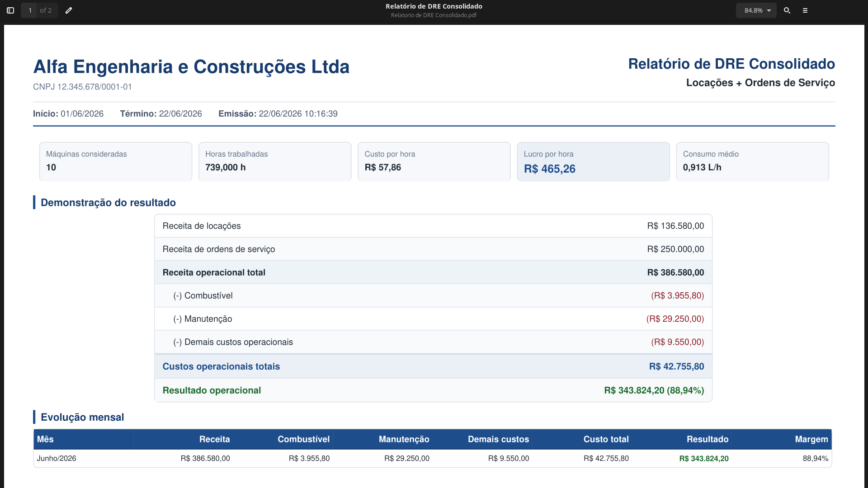Viewport: 868px width, 488px height.
Task: Select the blue R$ 42.755,80 total
Action: [677, 366]
